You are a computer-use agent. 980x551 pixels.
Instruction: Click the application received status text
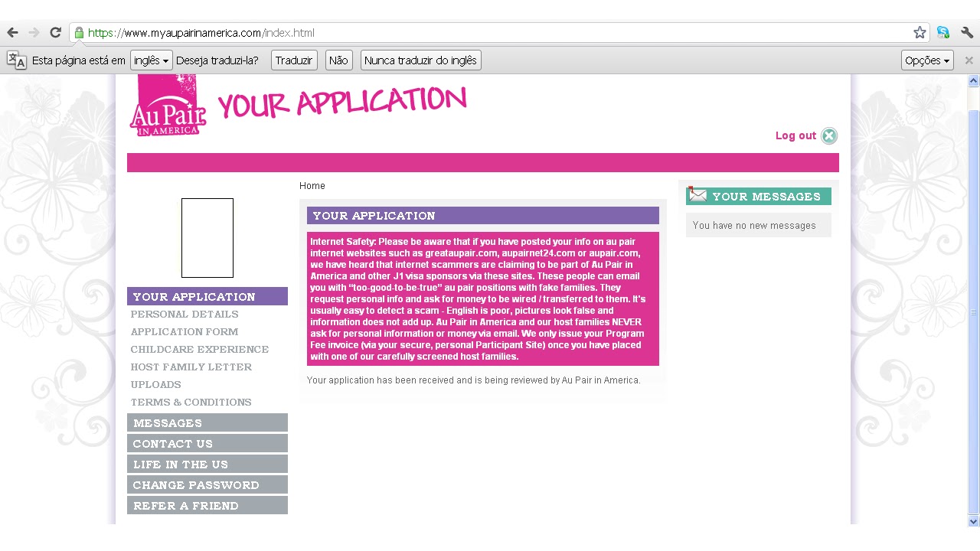tap(474, 380)
